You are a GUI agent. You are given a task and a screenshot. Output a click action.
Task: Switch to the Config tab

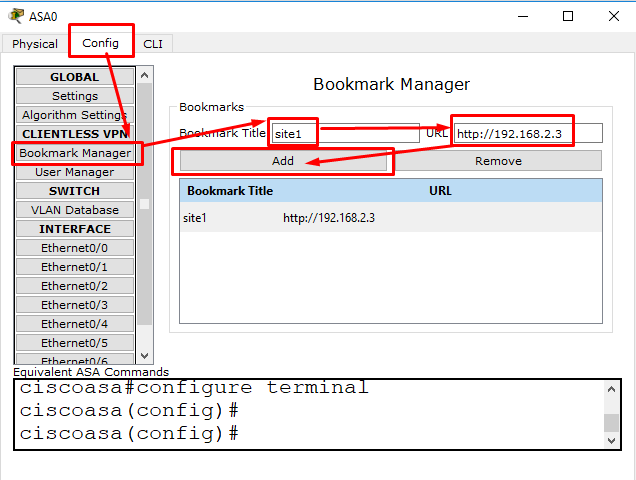(101, 43)
